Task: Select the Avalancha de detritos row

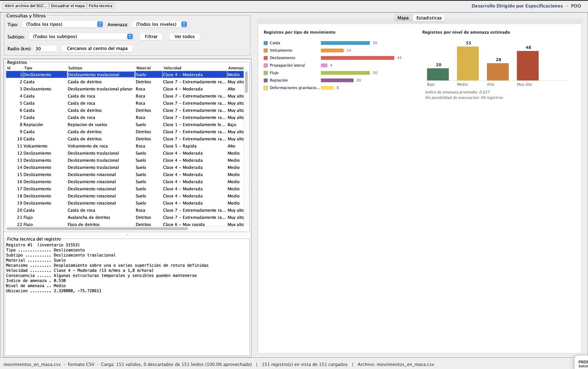Action: point(125,217)
